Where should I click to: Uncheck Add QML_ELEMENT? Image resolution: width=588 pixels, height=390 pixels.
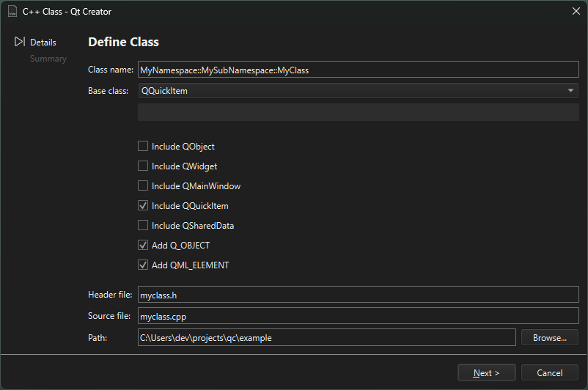coord(143,265)
